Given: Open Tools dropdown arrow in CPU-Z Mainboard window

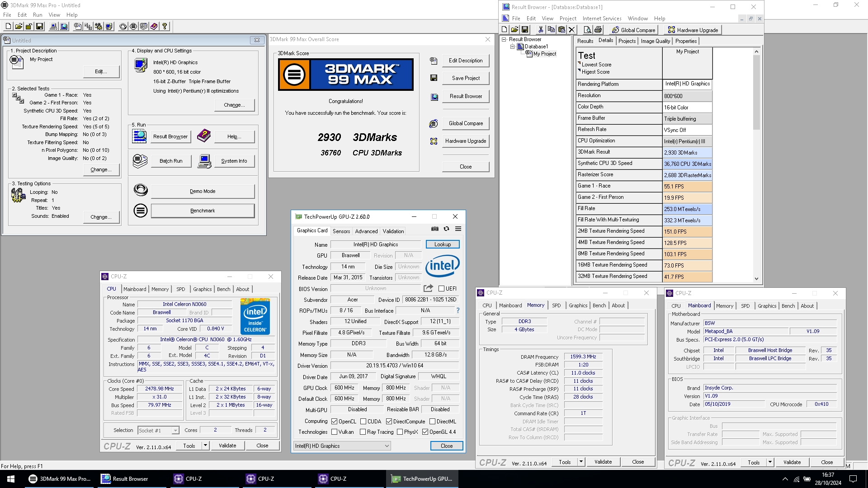Looking at the screenshot, I should point(770,462).
